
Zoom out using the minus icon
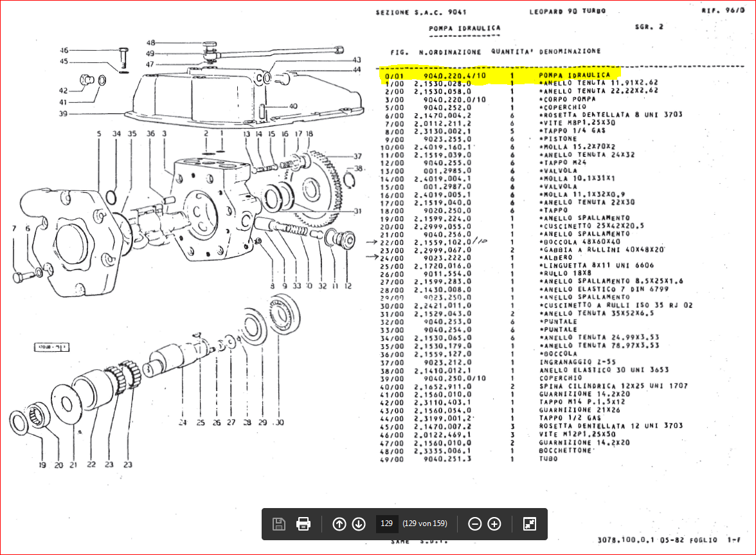pos(475,523)
